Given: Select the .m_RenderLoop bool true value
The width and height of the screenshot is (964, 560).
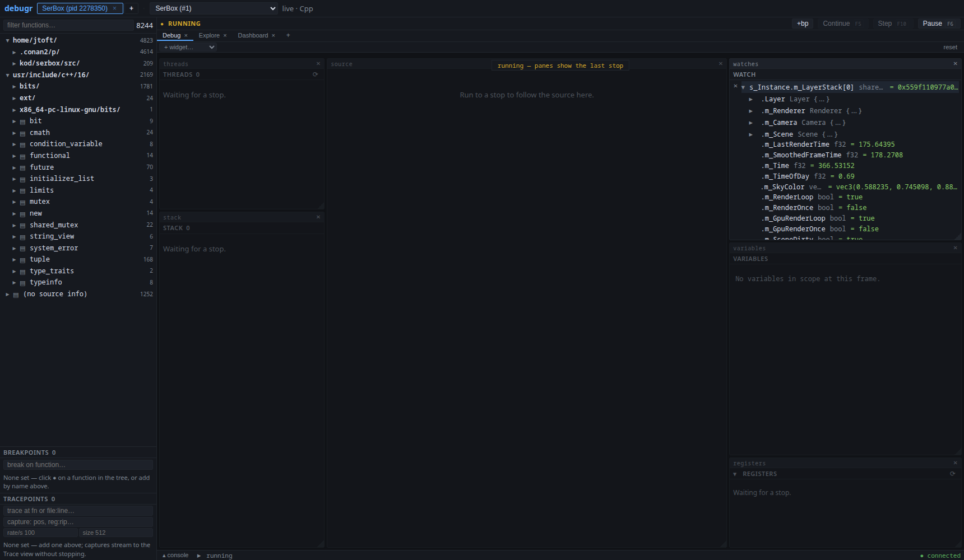Looking at the screenshot, I should (855, 197).
